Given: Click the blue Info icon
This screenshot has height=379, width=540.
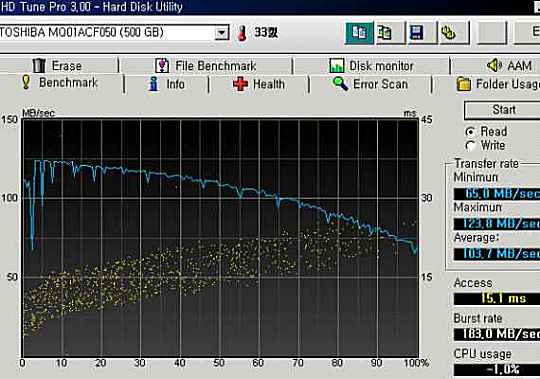Looking at the screenshot, I should [x=154, y=84].
